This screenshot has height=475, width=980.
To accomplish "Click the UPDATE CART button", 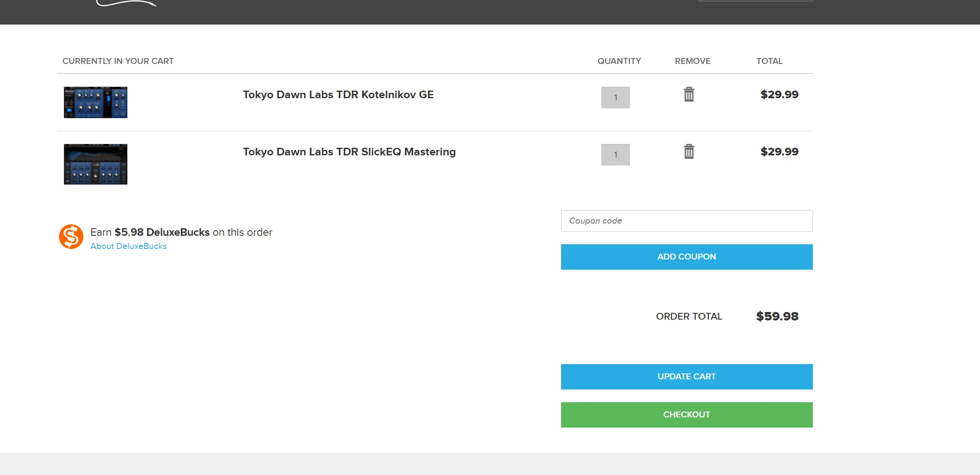I will coord(687,377).
